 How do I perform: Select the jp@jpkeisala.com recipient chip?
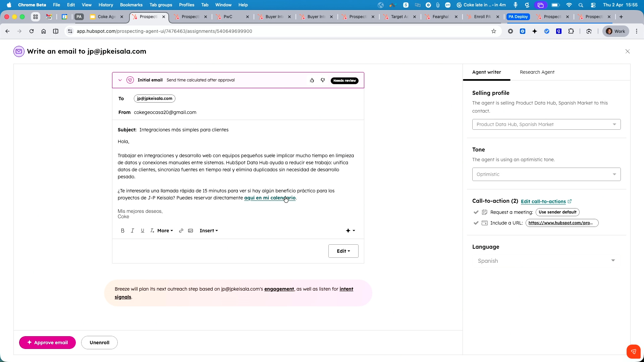pyautogui.click(x=154, y=98)
